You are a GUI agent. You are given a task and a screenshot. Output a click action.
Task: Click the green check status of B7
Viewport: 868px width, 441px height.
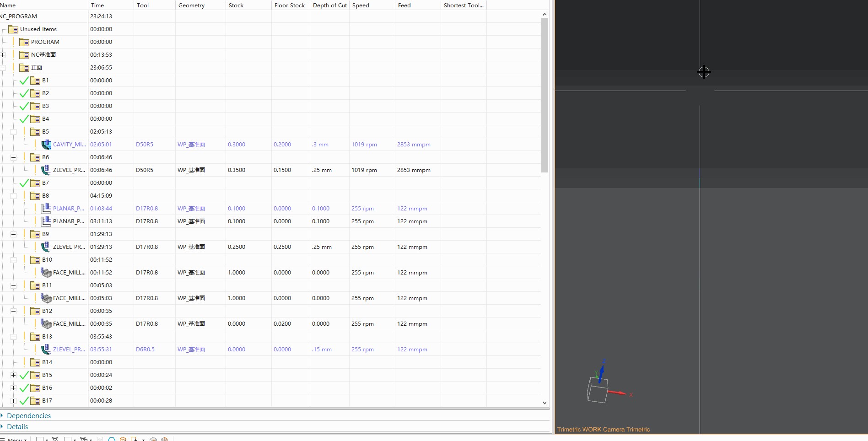(x=24, y=183)
